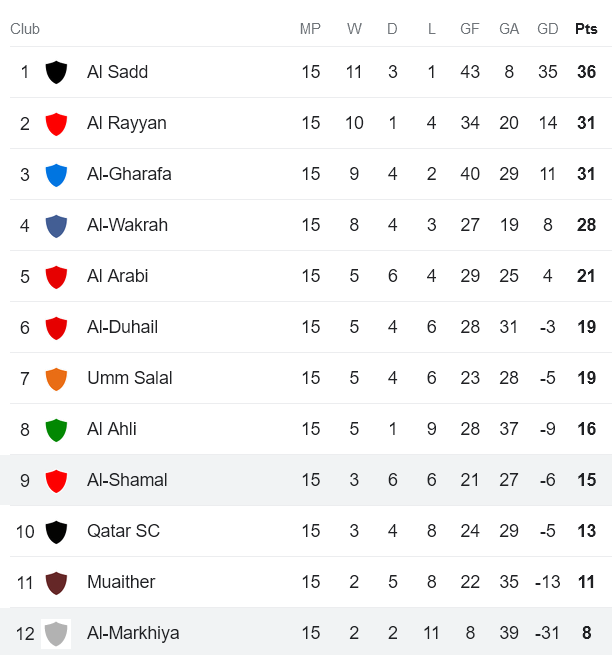The width and height of the screenshot is (612, 655).
Task: Click Umm Salal's orange shield crest
Action: pyautogui.click(x=56, y=378)
